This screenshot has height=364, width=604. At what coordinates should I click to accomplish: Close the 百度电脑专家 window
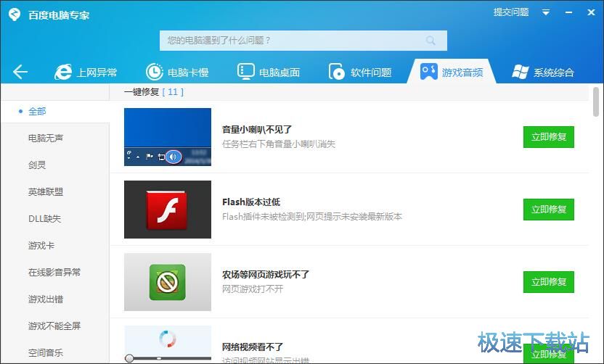coord(591,12)
